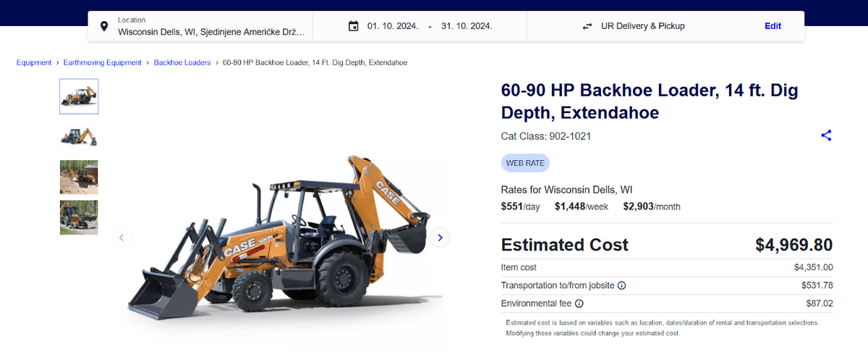The image size is (868, 352).
Task: Click Edit to change rental details
Action: click(773, 26)
